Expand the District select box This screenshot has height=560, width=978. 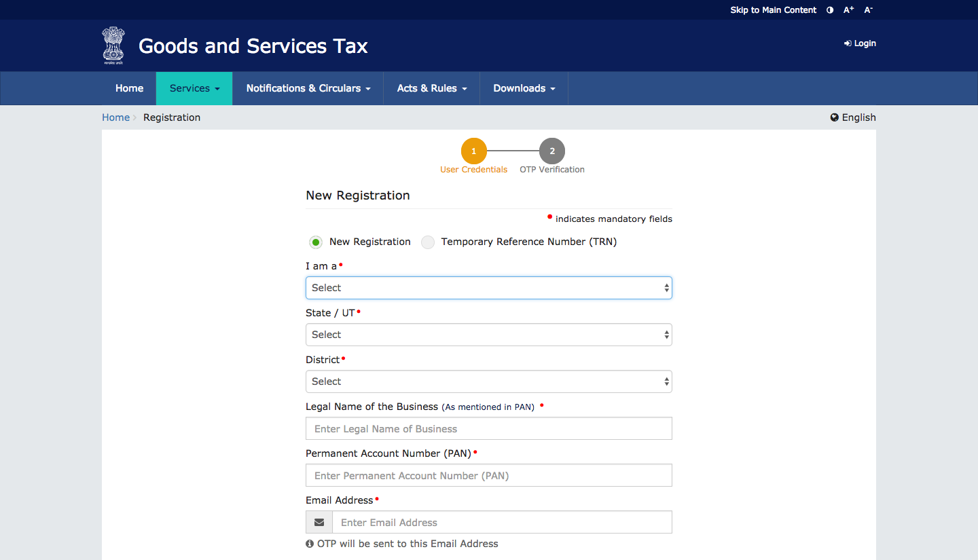(x=488, y=381)
